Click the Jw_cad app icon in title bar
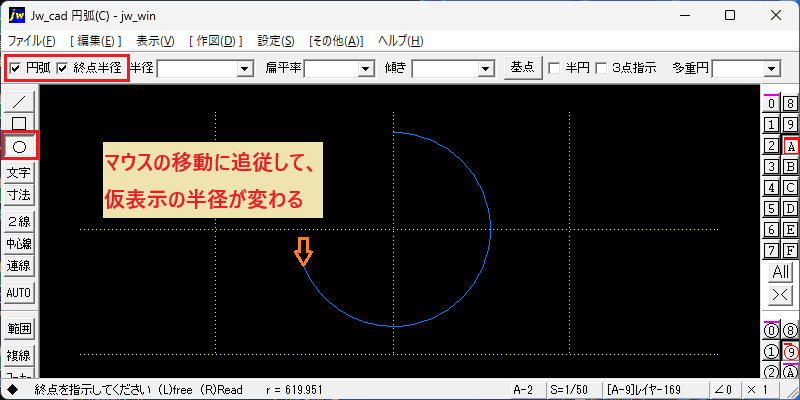The height and width of the screenshot is (400, 800). (x=16, y=15)
